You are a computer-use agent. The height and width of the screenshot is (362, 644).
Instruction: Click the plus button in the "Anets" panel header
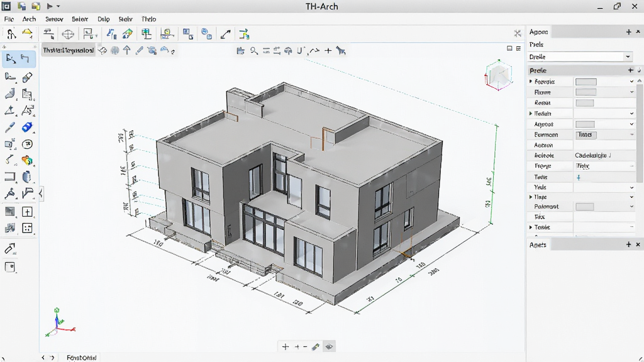click(x=628, y=244)
